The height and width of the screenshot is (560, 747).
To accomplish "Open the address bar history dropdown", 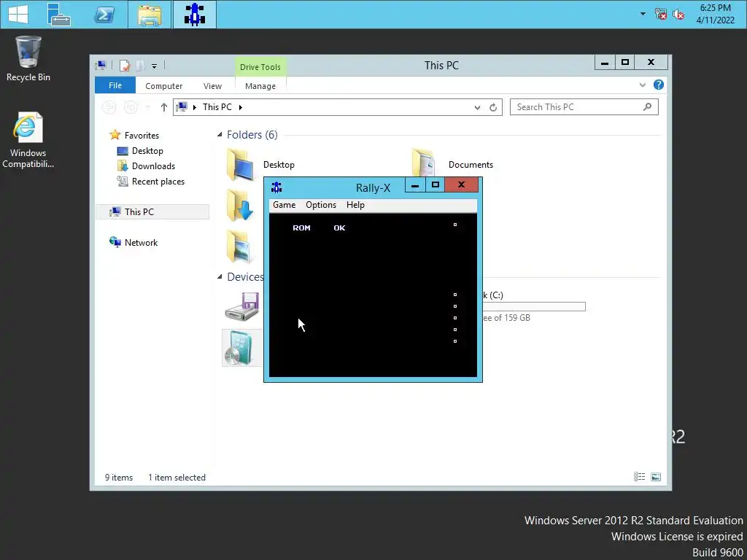I will [x=477, y=108].
